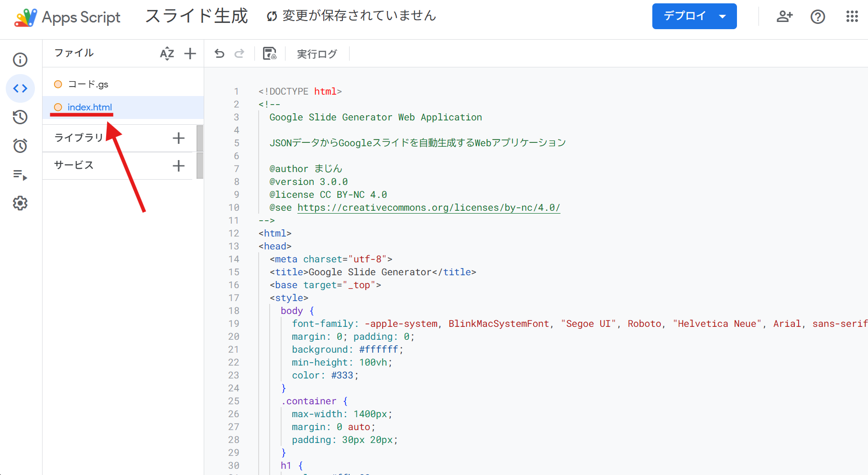Screen dimensions: 868x475
Task: Undo the last edit
Action: point(220,54)
